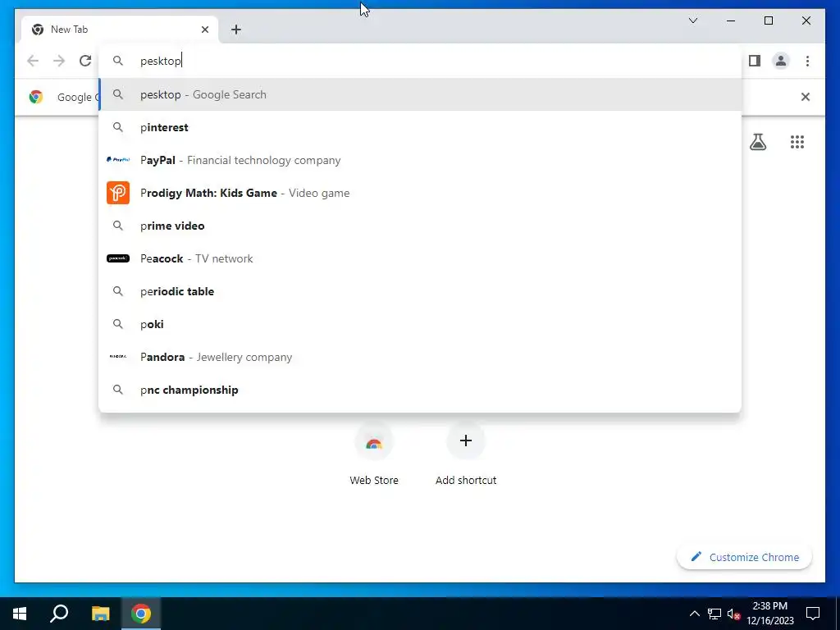Choose the Peacock TV network suggestion
This screenshot has height=630, width=840.
(x=420, y=258)
